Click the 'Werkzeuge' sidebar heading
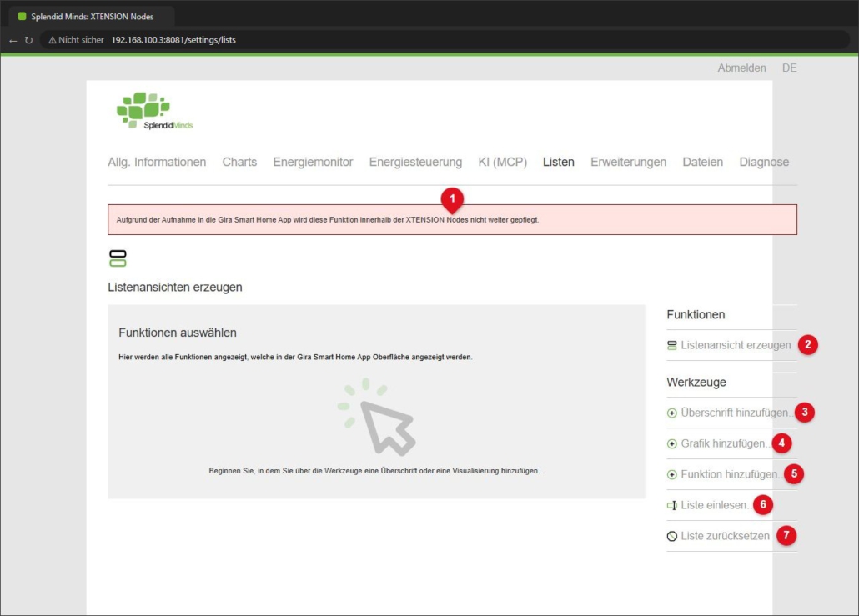 coord(696,383)
